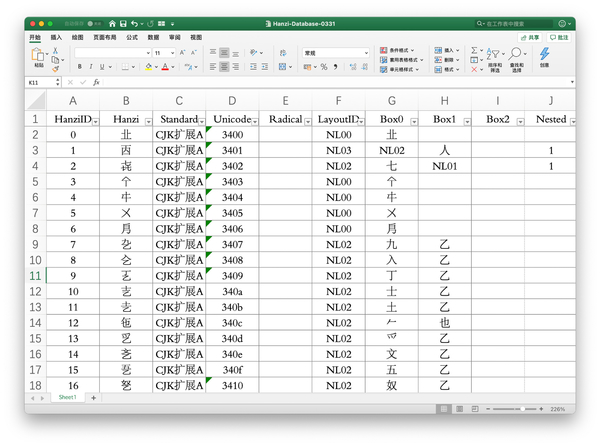Click the Sort and Filter icon
Screen dimensions: 600x446
pyautogui.click(x=494, y=55)
